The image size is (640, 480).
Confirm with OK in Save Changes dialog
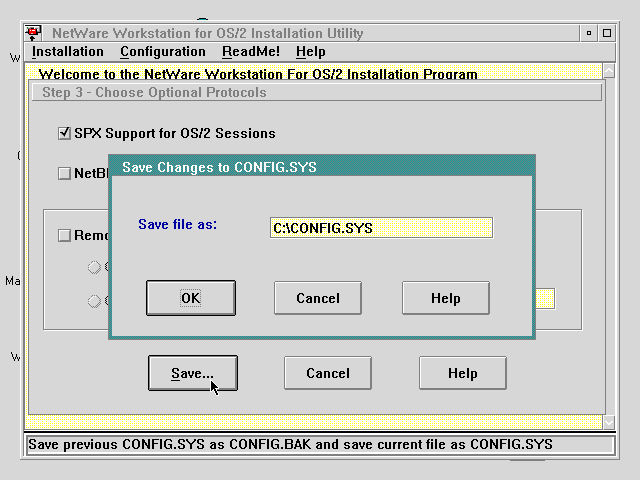(x=191, y=298)
